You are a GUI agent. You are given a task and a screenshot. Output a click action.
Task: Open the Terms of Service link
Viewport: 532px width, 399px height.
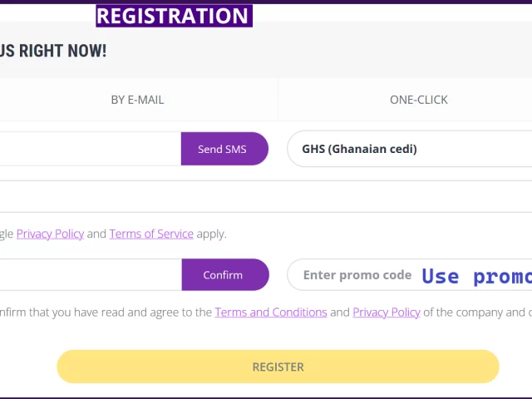[x=151, y=234]
